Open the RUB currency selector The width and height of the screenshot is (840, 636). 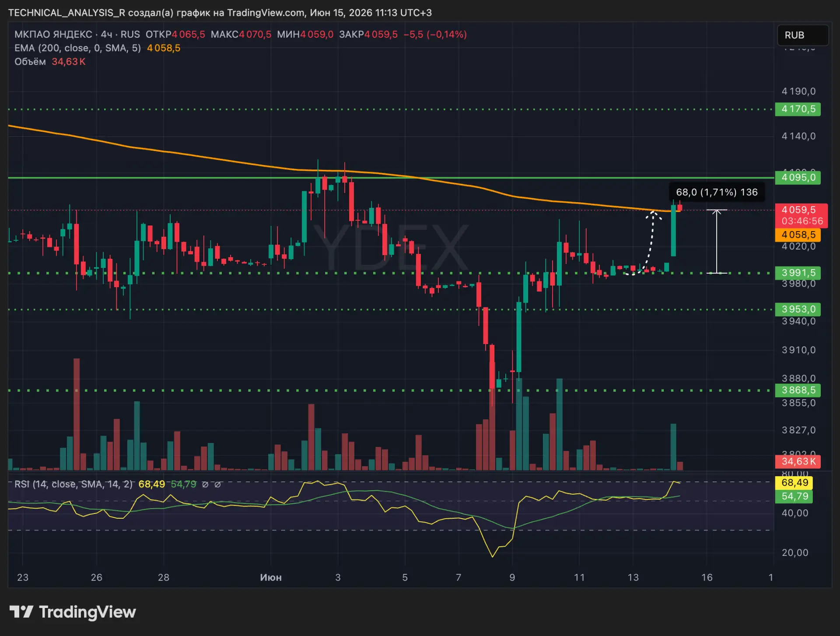(802, 35)
